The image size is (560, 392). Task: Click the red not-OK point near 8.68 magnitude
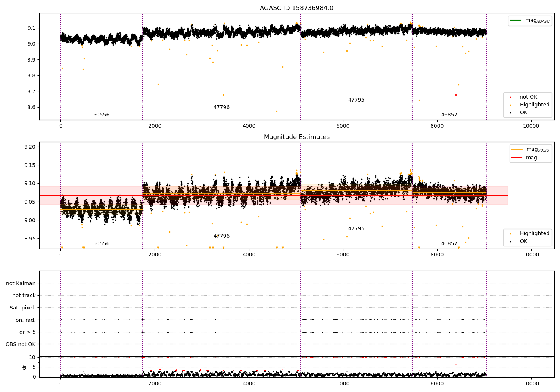pyautogui.click(x=456, y=95)
